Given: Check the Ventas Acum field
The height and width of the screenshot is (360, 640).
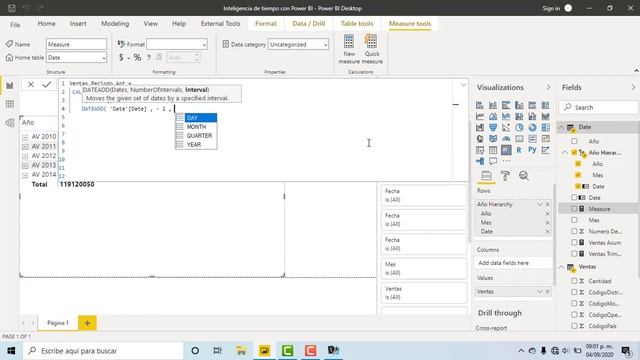Looking at the screenshot, I should tap(574, 242).
